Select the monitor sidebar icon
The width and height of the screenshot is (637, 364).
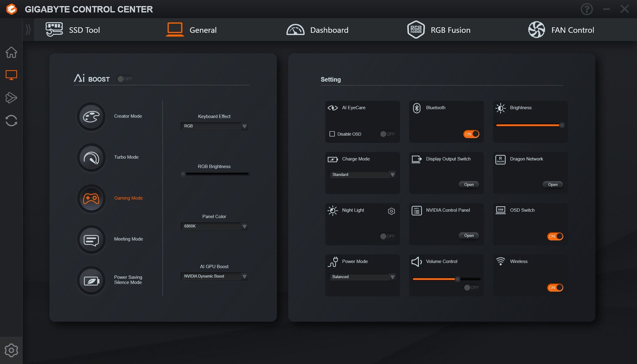click(x=11, y=75)
